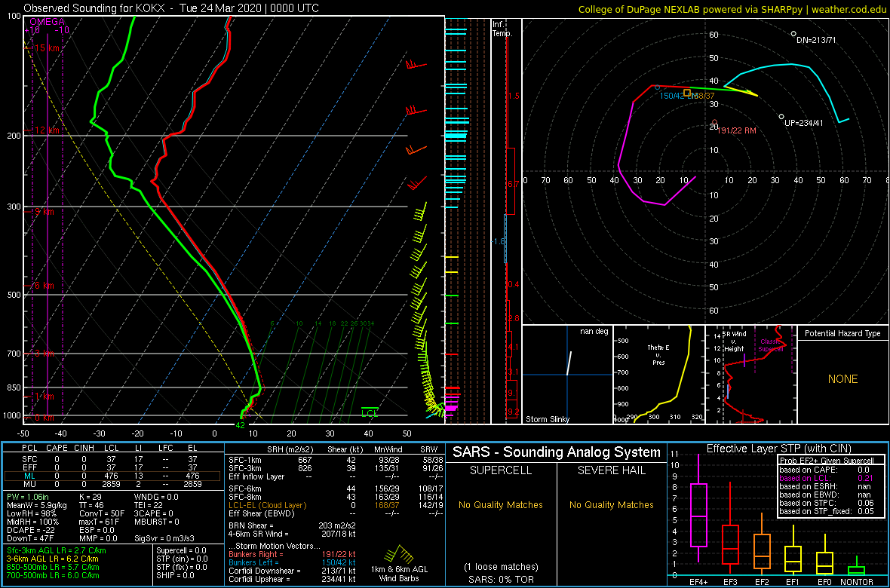Click the Observed Sounding for KOKX title
Image resolution: width=890 pixels, height=588 pixels.
coord(171,8)
